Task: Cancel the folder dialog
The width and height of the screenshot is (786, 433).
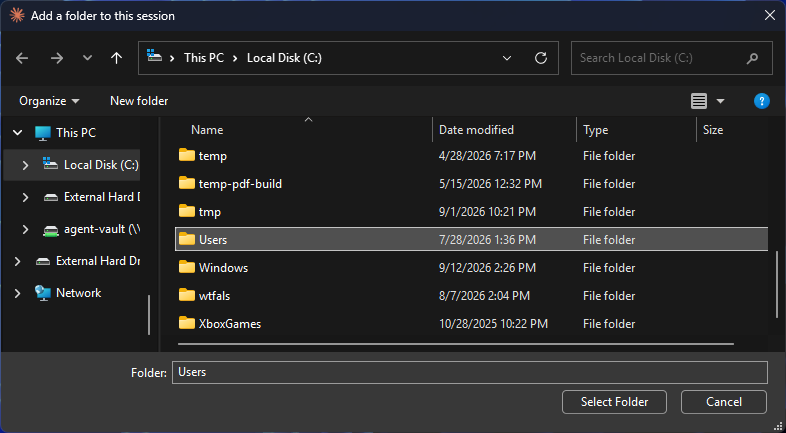Action: pos(723,402)
